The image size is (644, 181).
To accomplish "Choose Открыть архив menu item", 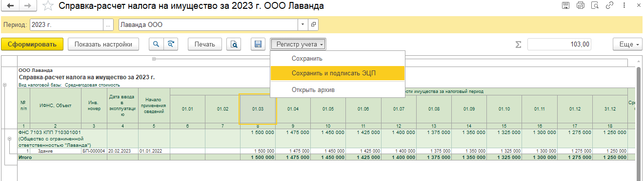I will point(338,90).
